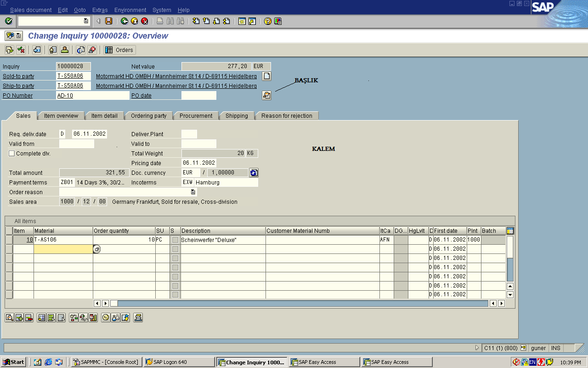Switch to the Shipping tab
Viewport: 588px width, 368px height.
pos(237,116)
